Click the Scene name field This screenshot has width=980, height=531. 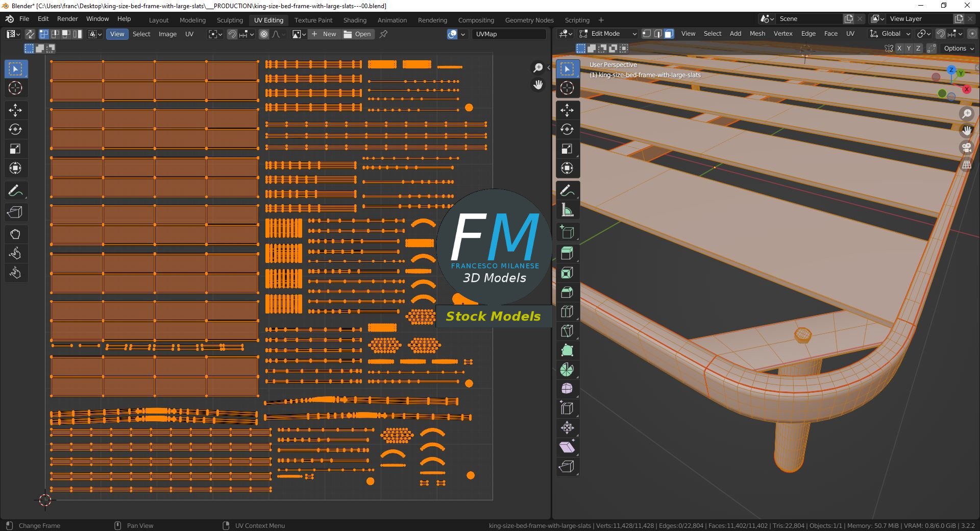tap(810, 19)
